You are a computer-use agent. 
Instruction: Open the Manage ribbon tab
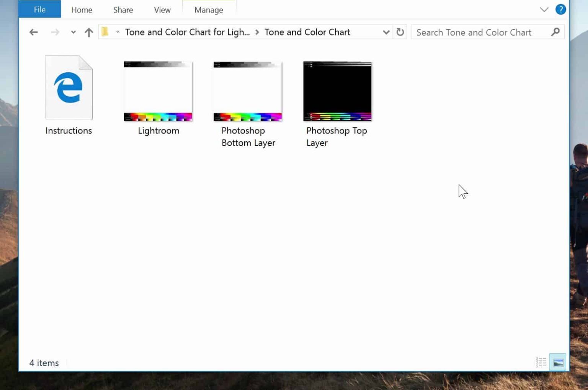[x=209, y=10]
